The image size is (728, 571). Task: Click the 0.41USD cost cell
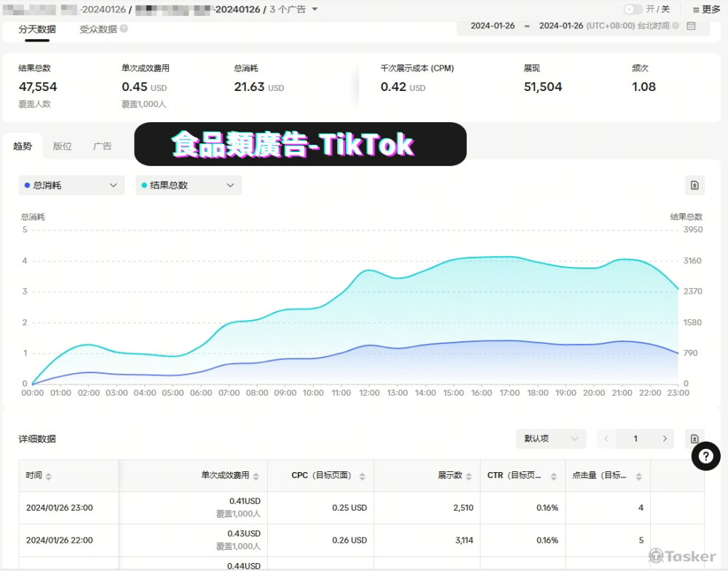[x=245, y=501]
